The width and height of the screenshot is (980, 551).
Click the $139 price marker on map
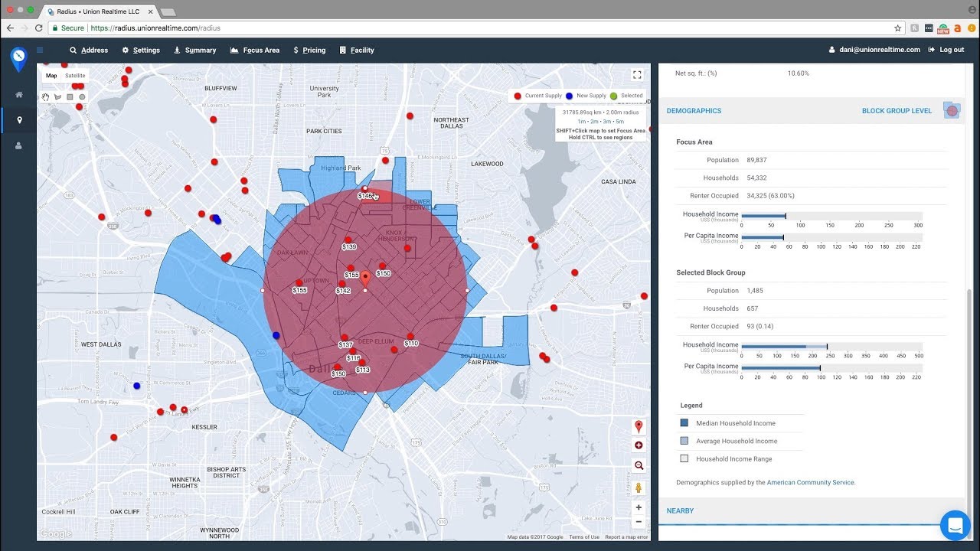[x=349, y=247]
